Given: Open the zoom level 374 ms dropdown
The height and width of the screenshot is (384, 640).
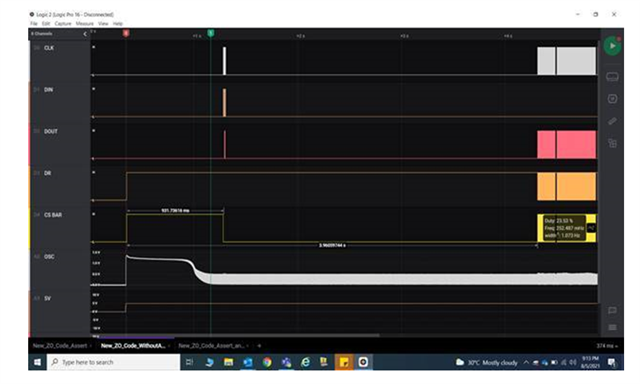Looking at the screenshot, I should click(x=607, y=346).
